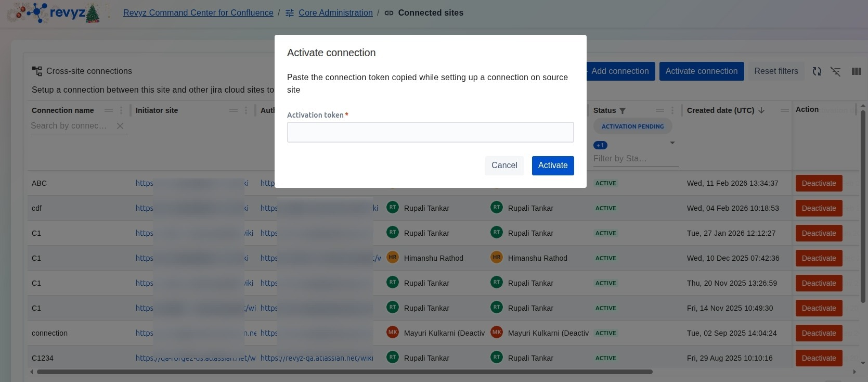Open Revyz Command Center for Confluence breadcrumb

coord(198,13)
